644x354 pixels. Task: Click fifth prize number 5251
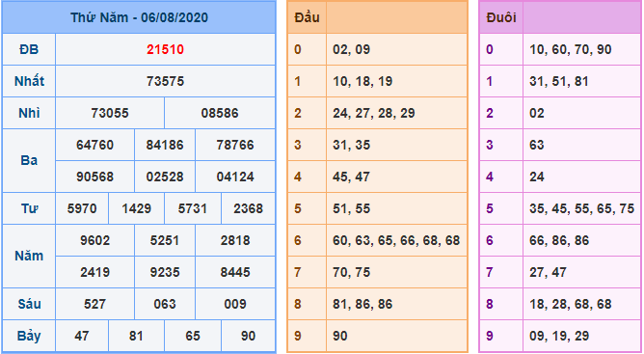(x=165, y=240)
